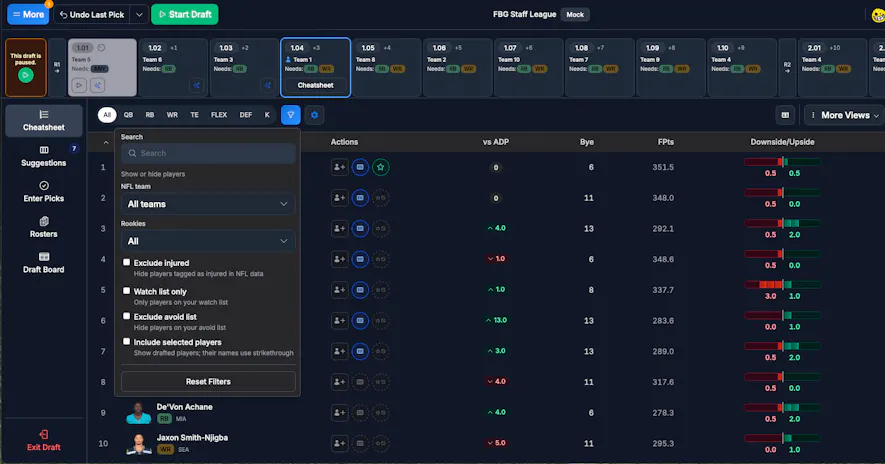Open Enter Picks in the sidebar

pyautogui.click(x=43, y=192)
